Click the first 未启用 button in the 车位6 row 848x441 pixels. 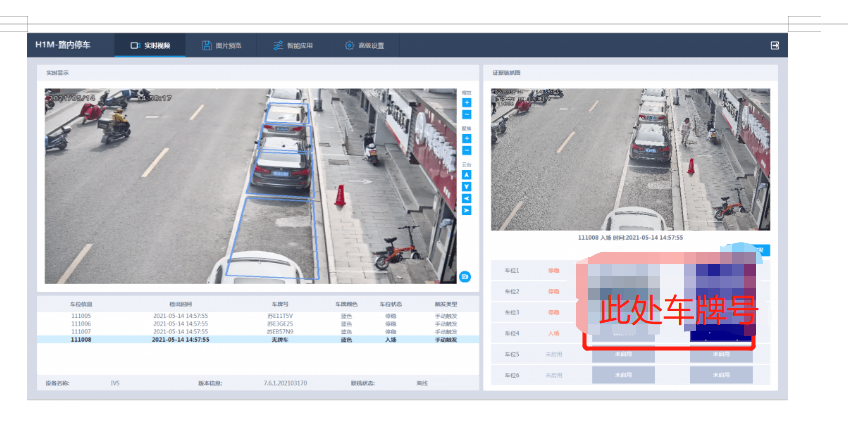(624, 375)
